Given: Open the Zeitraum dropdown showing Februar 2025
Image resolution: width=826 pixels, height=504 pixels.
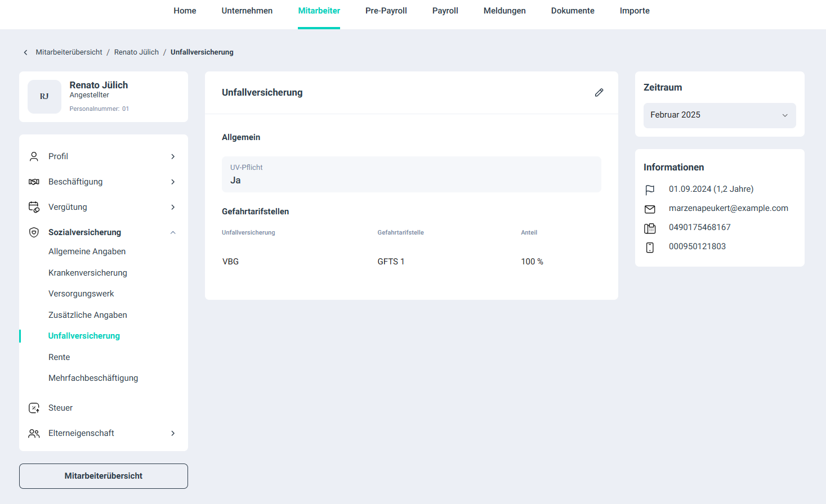Looking at the screenshot, I should (x=719, y=115).
